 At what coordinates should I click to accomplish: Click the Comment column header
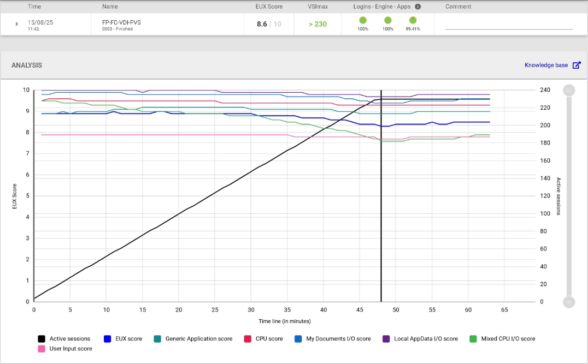coord(458,7)
